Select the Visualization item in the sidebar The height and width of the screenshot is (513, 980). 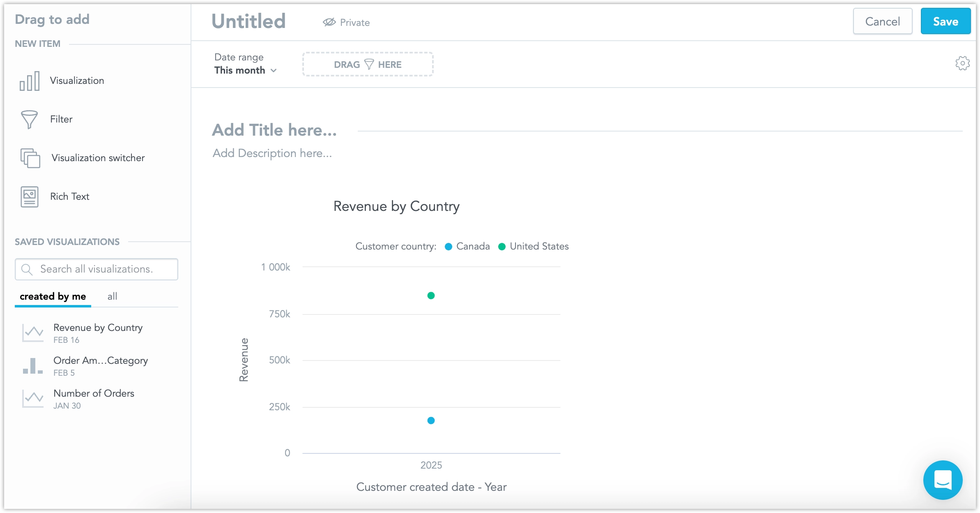(x=30, y=81)
